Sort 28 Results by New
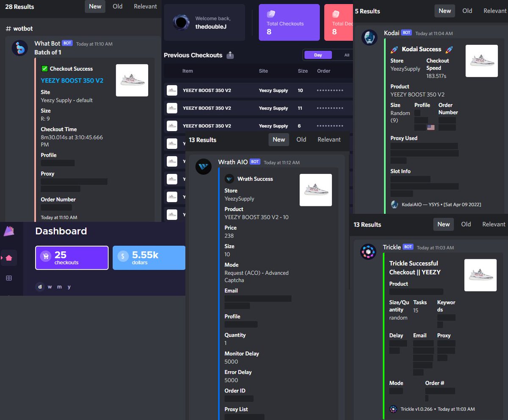 [x=95, y=6]
